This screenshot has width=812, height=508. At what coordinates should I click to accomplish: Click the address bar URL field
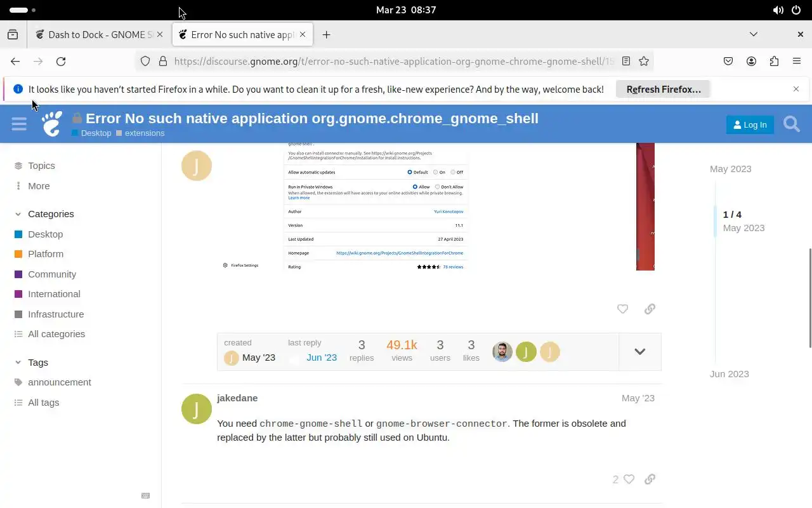click(x=393, y=61)
